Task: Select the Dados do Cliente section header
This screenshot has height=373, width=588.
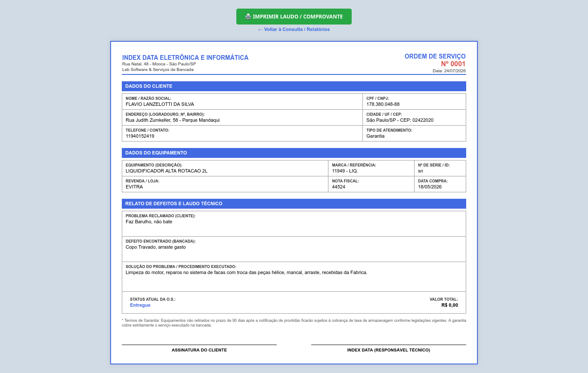Action: [x=294, y=86]
